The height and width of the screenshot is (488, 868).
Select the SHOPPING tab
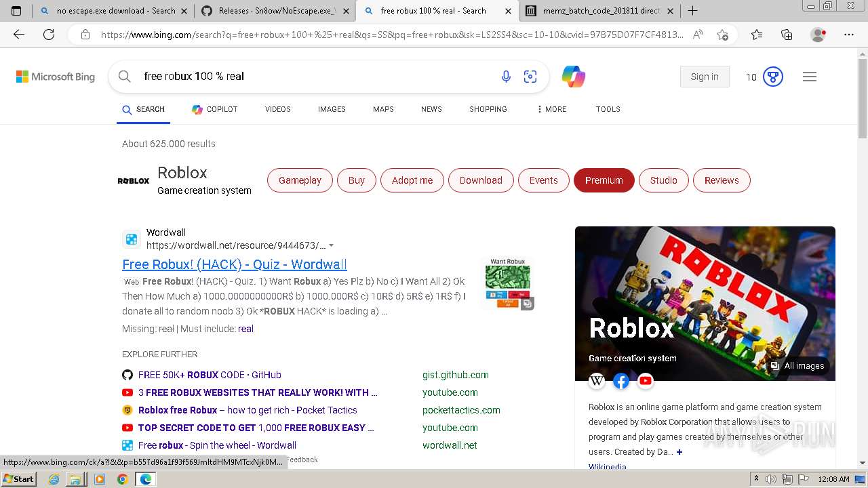(488, 109)
